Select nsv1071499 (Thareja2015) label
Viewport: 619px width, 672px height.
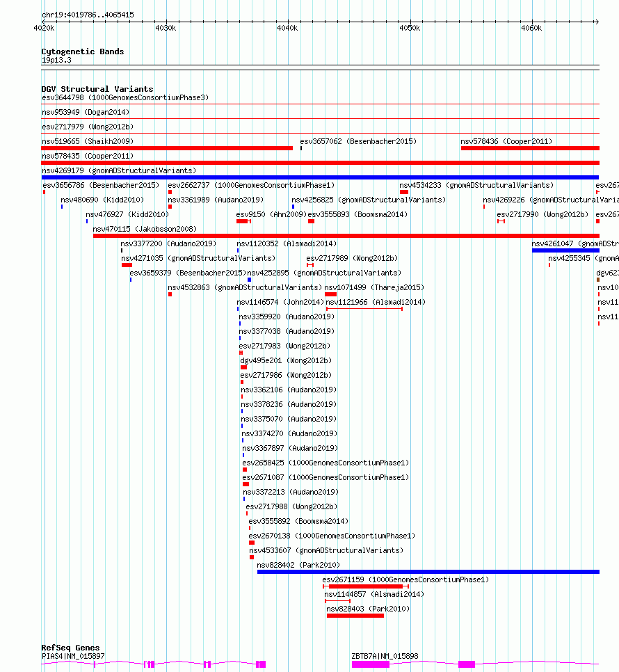click(374, 287)
